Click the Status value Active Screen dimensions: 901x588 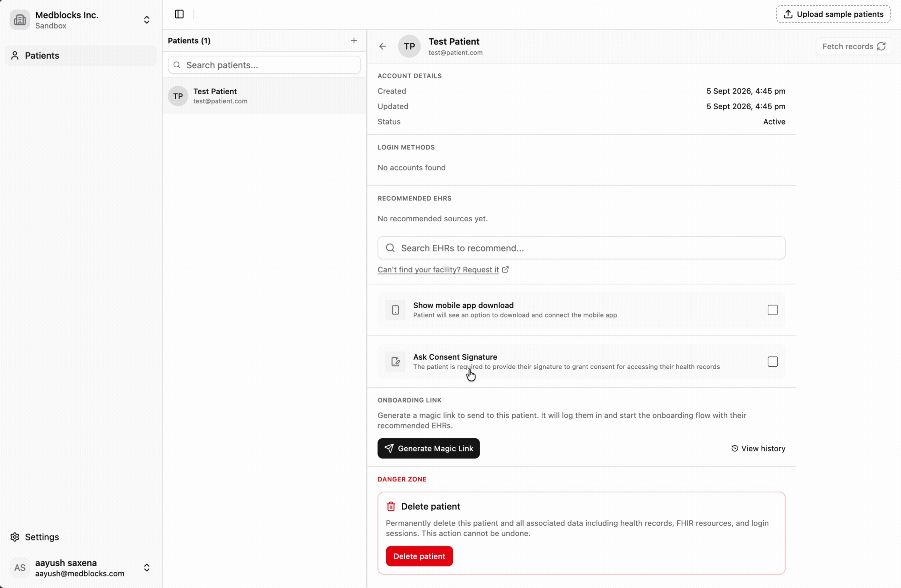coord(774,122)
